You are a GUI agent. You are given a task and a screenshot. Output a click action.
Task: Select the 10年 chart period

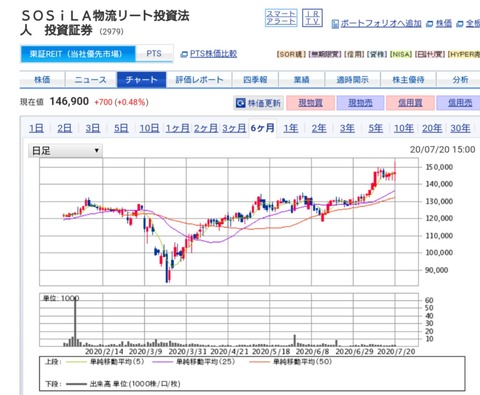pos(404,128)
